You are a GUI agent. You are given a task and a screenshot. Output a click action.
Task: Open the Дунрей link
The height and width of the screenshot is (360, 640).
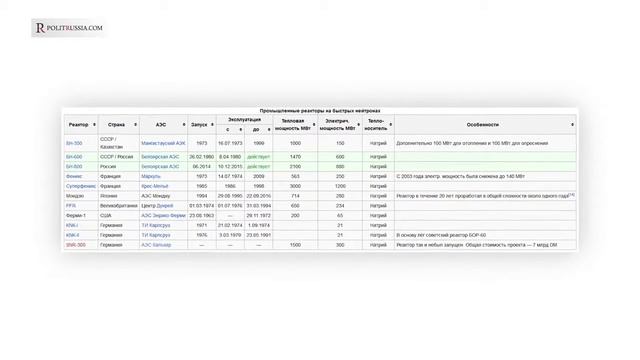[165, 206]
